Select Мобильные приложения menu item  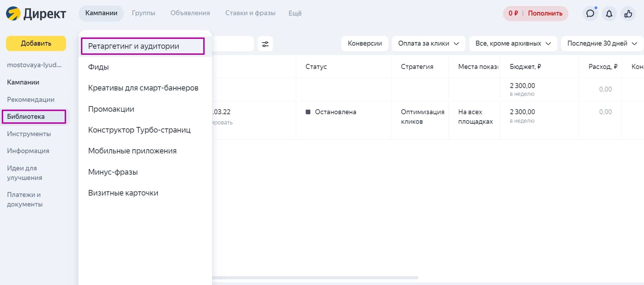(x=132, y=151)
